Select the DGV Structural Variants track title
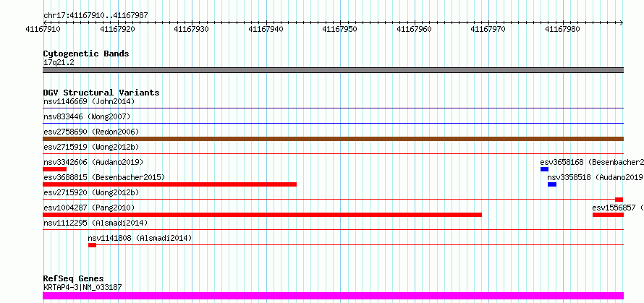 (101, 93)
